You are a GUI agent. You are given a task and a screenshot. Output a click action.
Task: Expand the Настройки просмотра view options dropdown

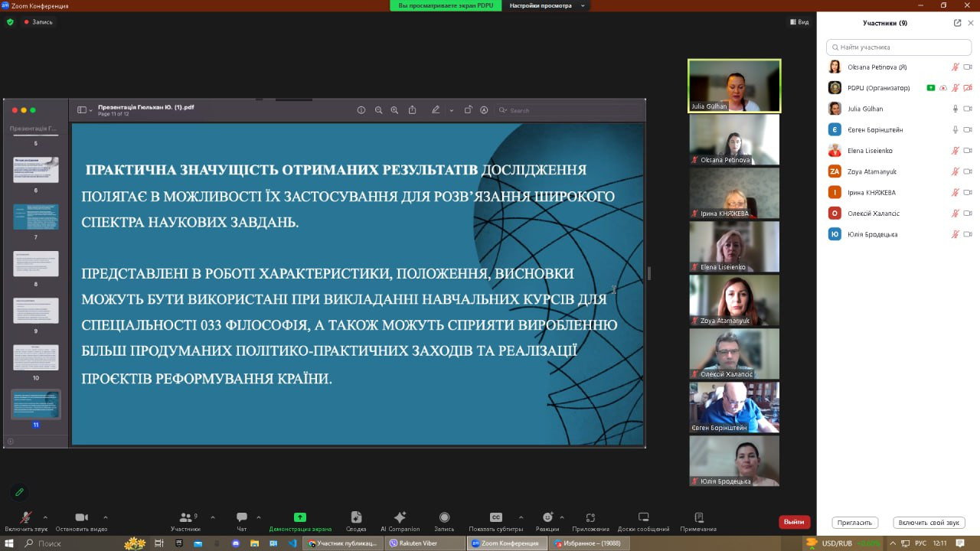583,5
